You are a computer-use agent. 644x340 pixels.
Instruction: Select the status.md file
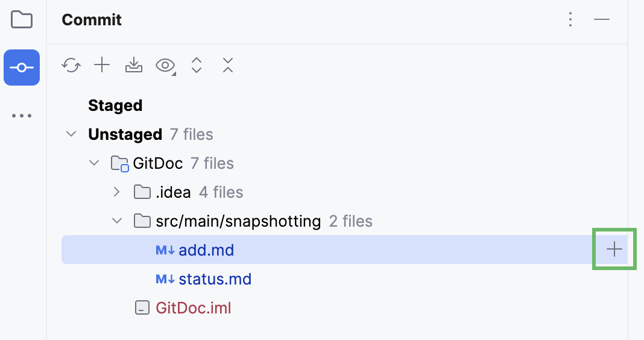point(215,279)
